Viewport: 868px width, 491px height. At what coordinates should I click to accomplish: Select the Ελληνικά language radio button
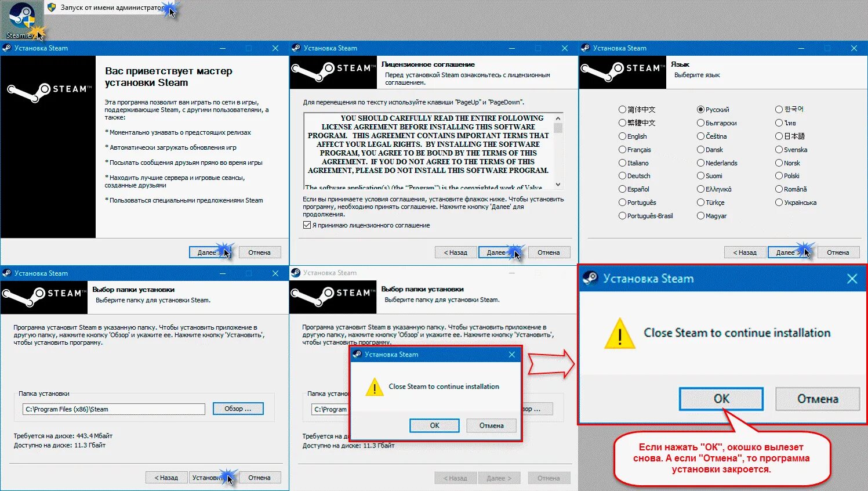700,189
